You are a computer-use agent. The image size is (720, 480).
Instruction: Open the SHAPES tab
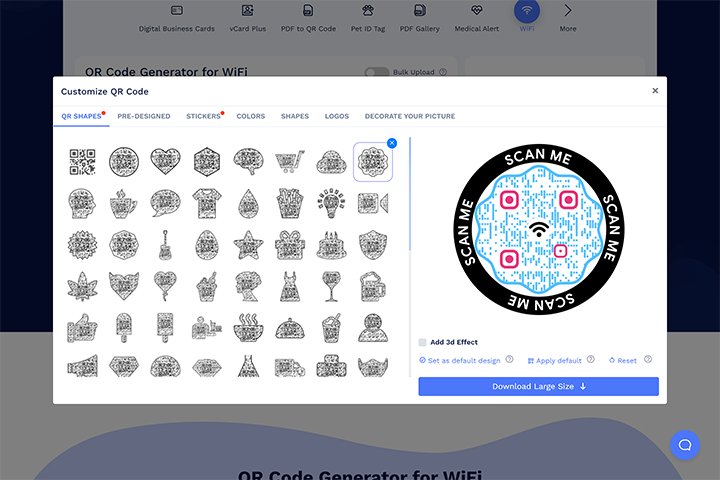click(x=295, y=116)
